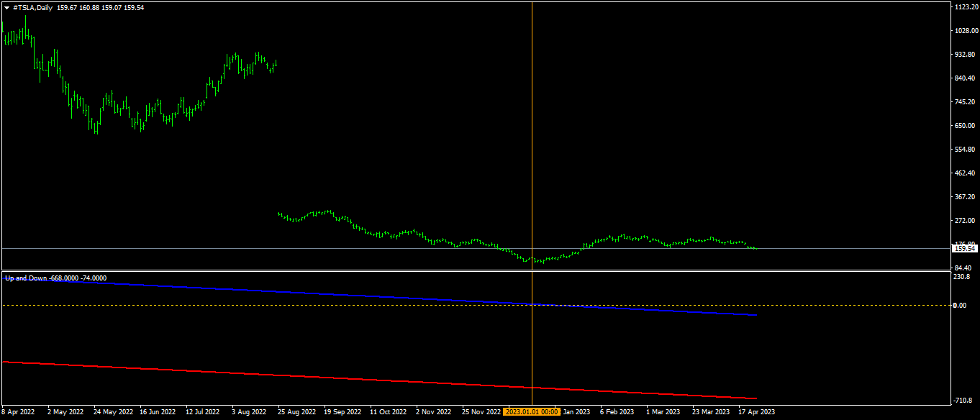Viewport: 980px width, 420px height.
Task: Click the 23 Mar 2023 date label
Action: [711, 412]
